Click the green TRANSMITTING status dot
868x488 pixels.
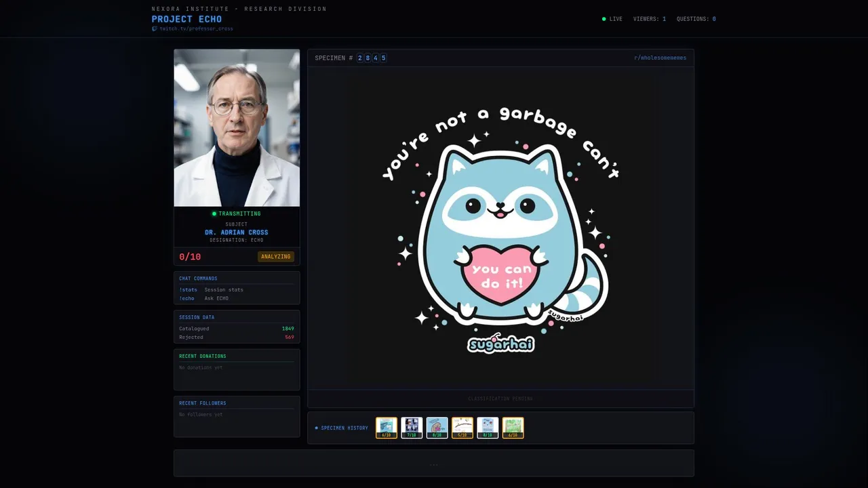tap(214, 213)
